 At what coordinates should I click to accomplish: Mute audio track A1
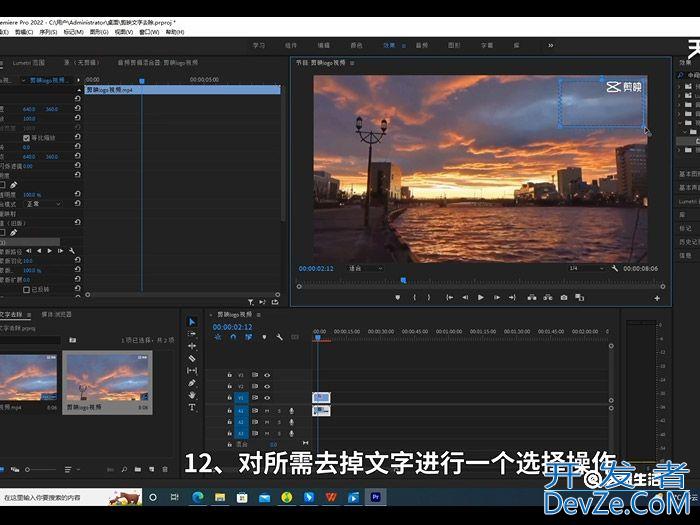click(267, 411)
